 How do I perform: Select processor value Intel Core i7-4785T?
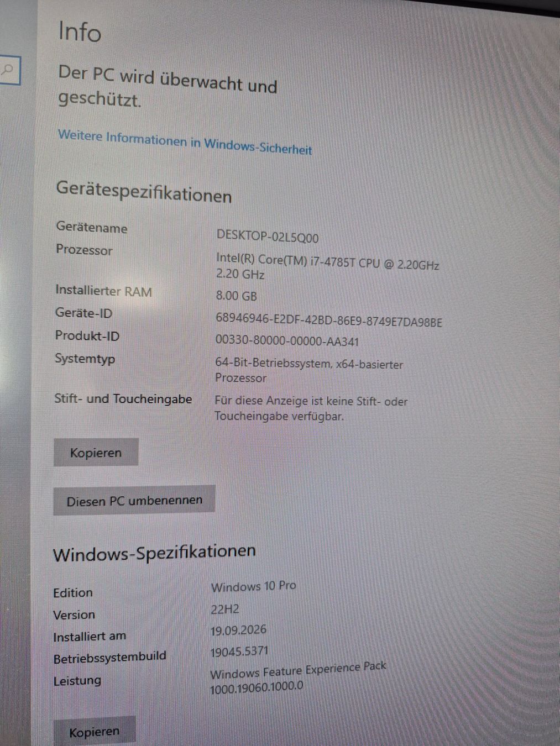(327, 266)
